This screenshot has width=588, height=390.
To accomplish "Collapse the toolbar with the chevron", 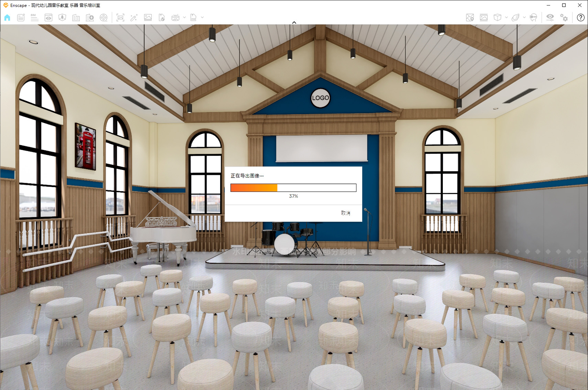I will pos(294,22).
